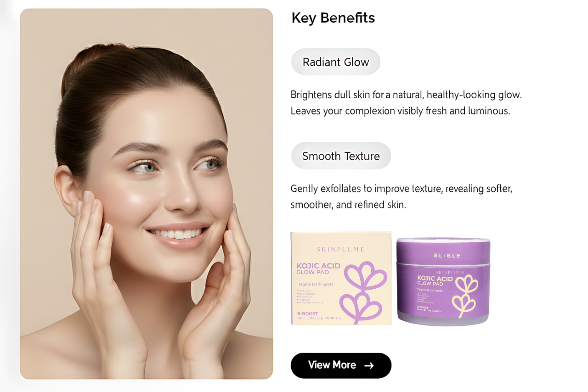The width and height of the screenshot is (588, 392).
Task: Click the ingredient list on the box
Action: [311, 297]
